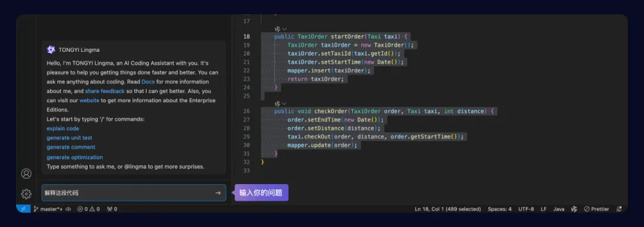This screenshot has height=227, width=644.
Task: Click the send arrow in the chat input
Action: point(218,193)
